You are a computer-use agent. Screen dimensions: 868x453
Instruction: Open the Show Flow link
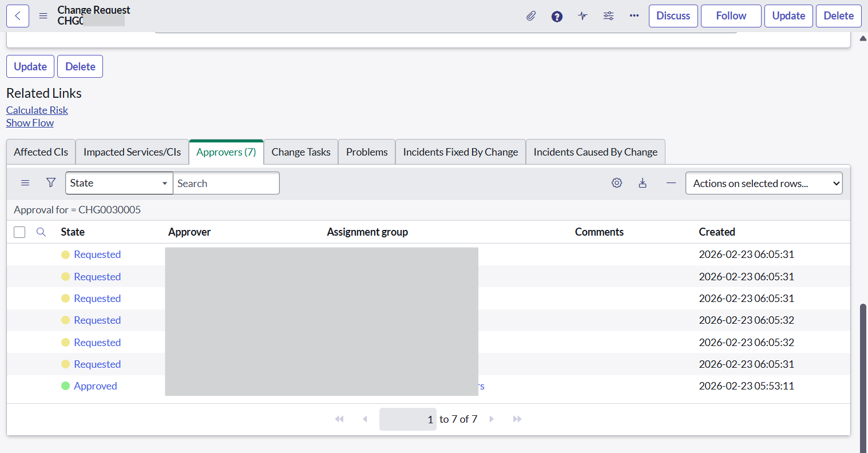tap(30, 123)
